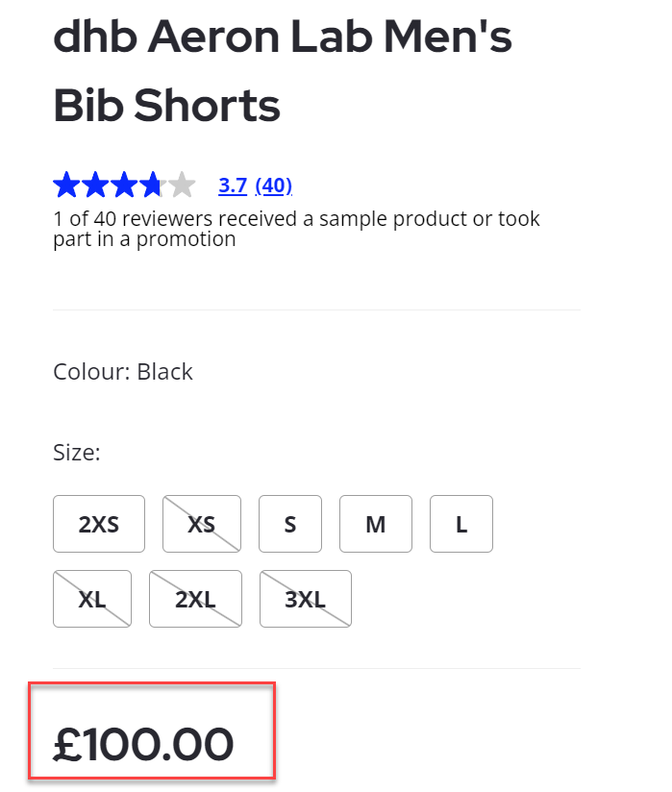Click the second blue rating star

[95, 185]
